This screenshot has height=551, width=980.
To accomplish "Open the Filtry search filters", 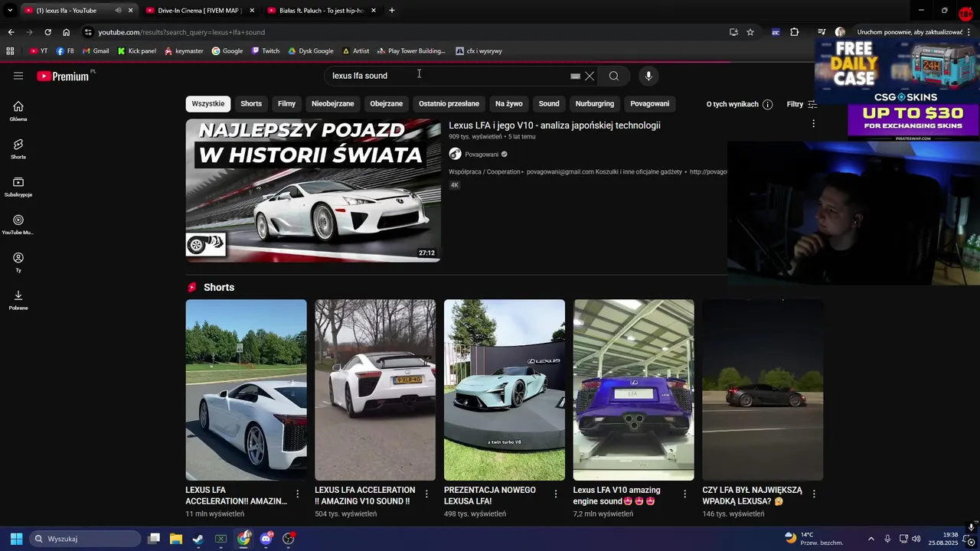I will [802, 104].
